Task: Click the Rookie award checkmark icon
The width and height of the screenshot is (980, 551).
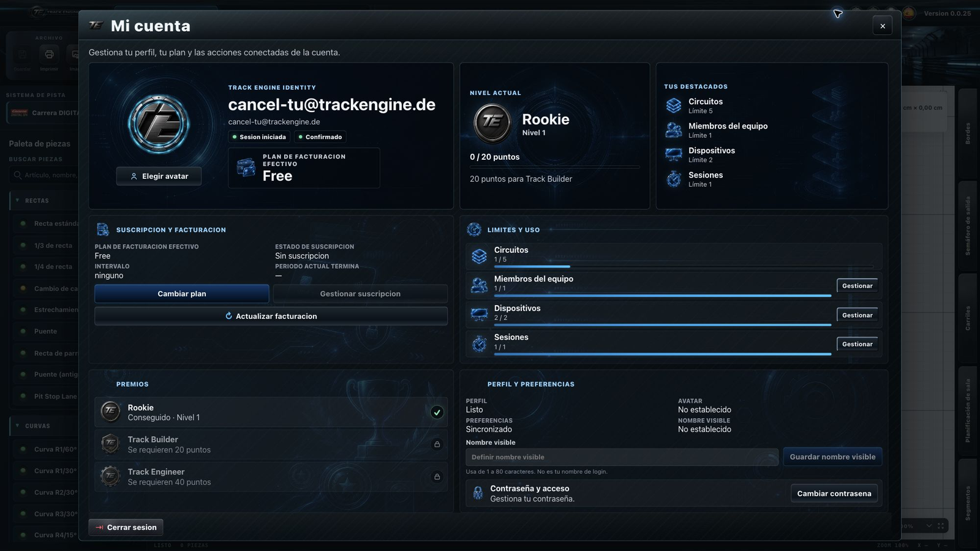Action: pos(437,412)
